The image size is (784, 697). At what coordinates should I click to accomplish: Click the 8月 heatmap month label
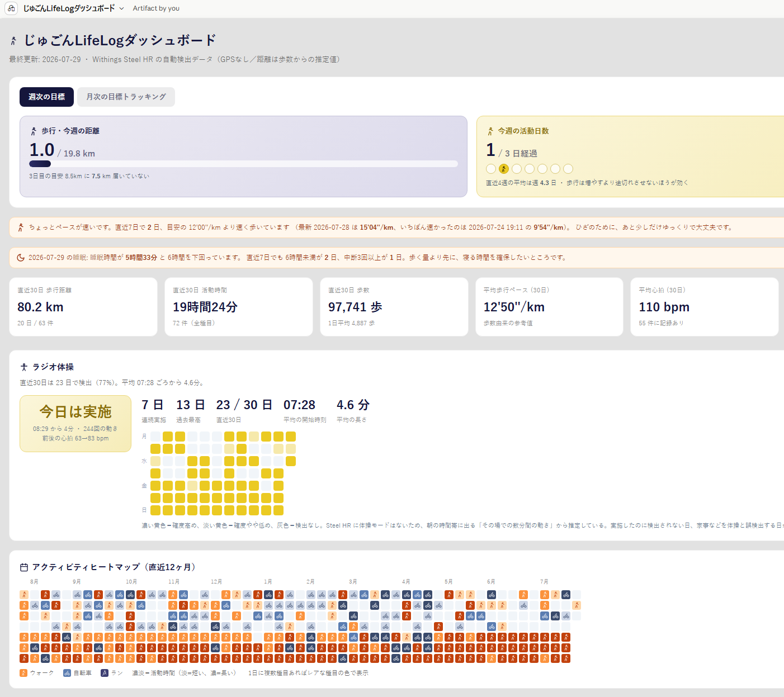[x=34, y=582]
